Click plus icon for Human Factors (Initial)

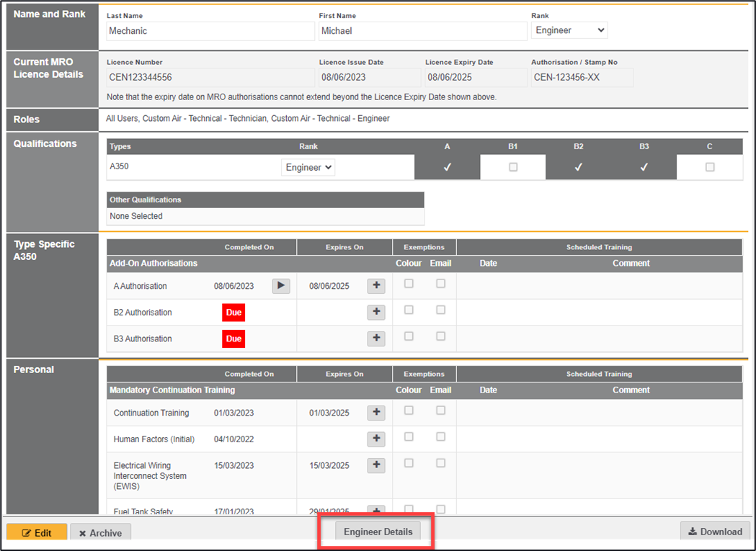(x=376, y=439)
